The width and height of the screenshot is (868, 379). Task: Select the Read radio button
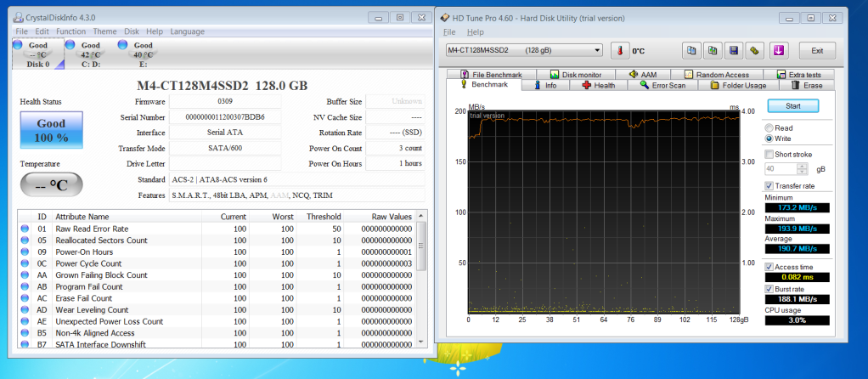click(769, 127)
